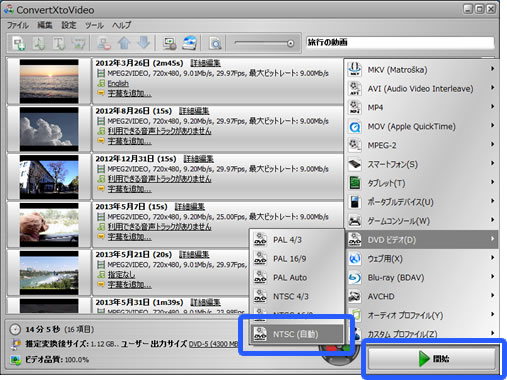The width and height of the screenshot is (507, 380).
Task: Click the add audio track toolbar icon
Action: [x=39, y=43]
